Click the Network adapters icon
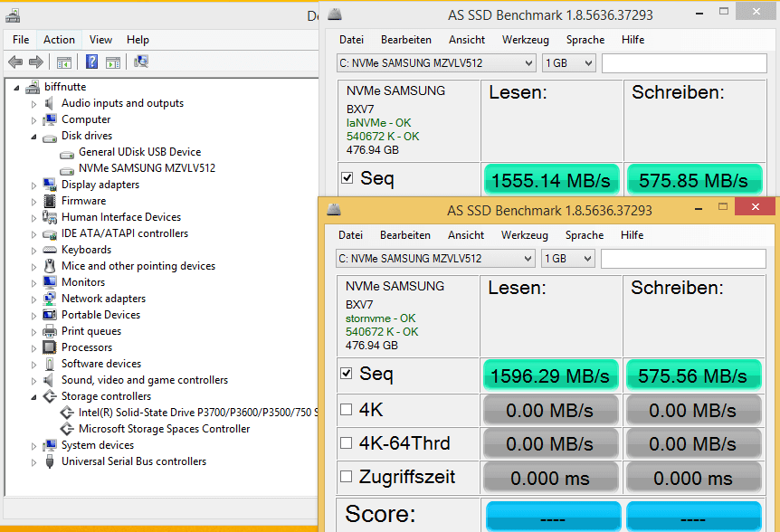Viewport: 780px width, 532px height. (49, 299)
